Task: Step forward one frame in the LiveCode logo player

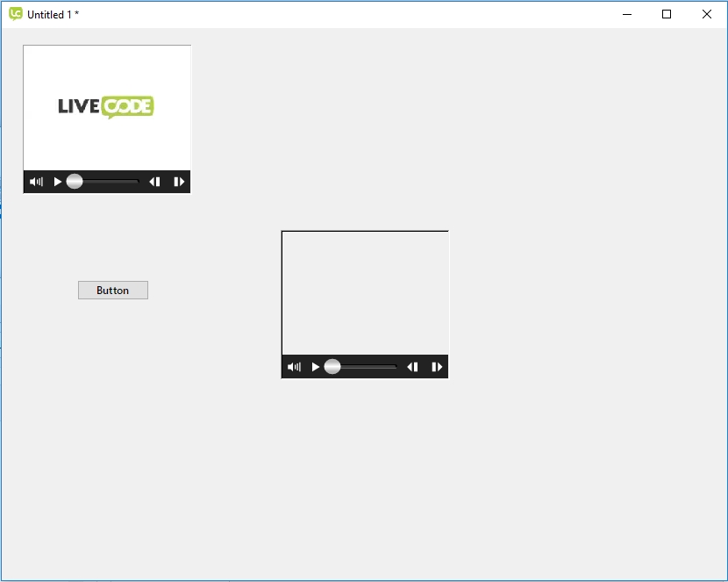Action: click(179, 182)
